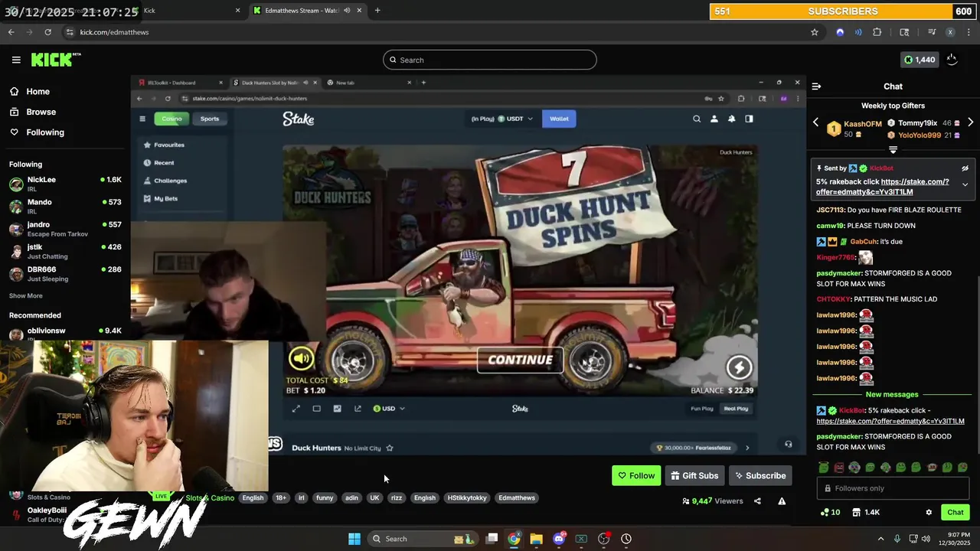Send message with Chat button

coord(955,512)
